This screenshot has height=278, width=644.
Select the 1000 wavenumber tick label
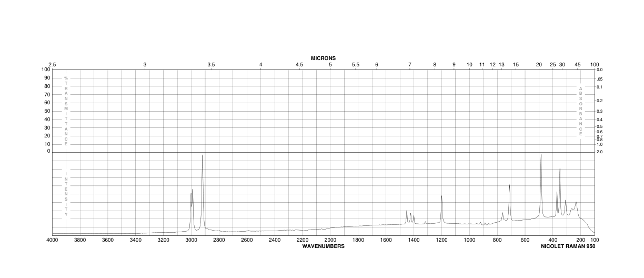(469, 240)
